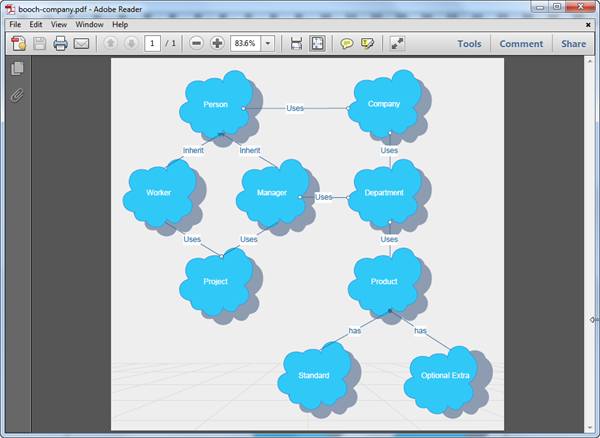Click the Print file icon

pyautogui.click(x=60, y=44)
